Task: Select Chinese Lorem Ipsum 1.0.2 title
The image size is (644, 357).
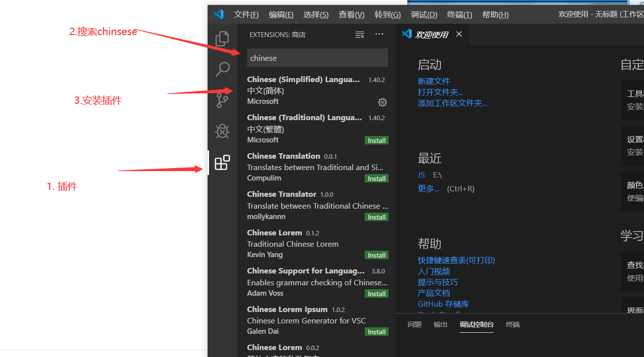Action: (287, 309)
